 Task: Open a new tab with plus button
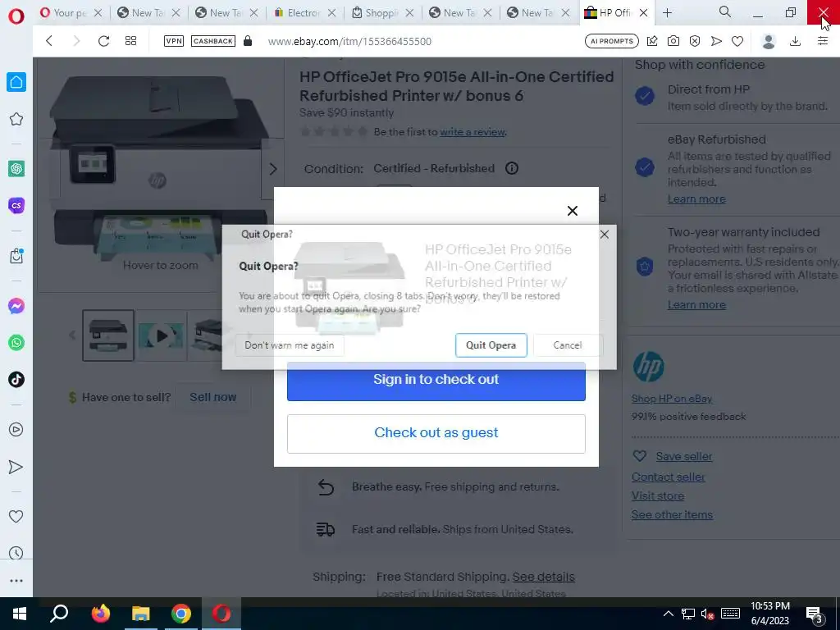click(x=667, y=13)
